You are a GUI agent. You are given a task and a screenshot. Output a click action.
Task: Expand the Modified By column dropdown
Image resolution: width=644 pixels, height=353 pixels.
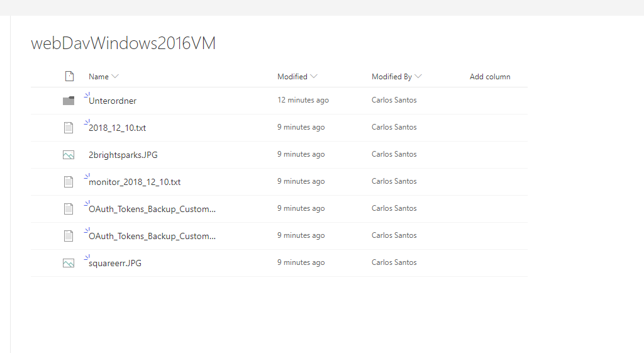tap(418, 77)
